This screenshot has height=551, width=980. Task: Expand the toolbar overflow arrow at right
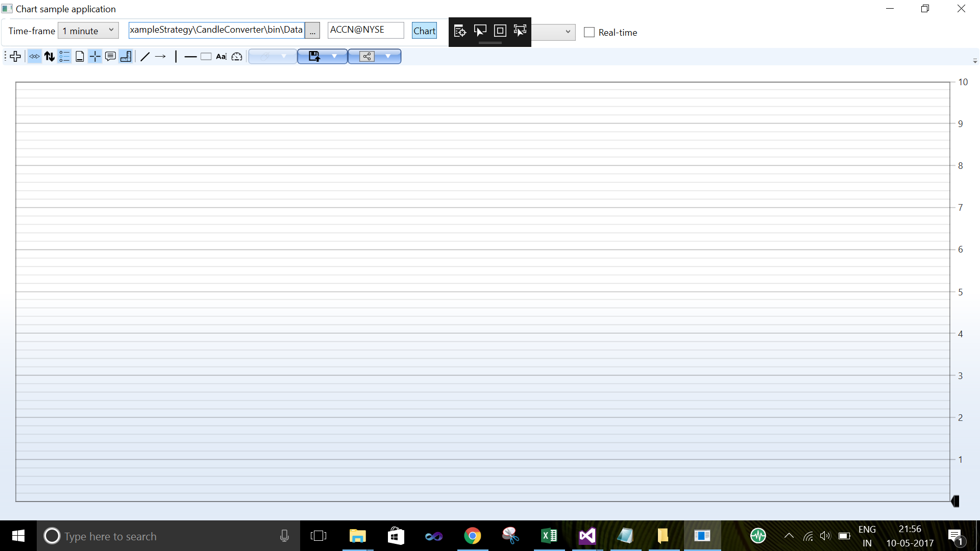click(x=975, y=61)
